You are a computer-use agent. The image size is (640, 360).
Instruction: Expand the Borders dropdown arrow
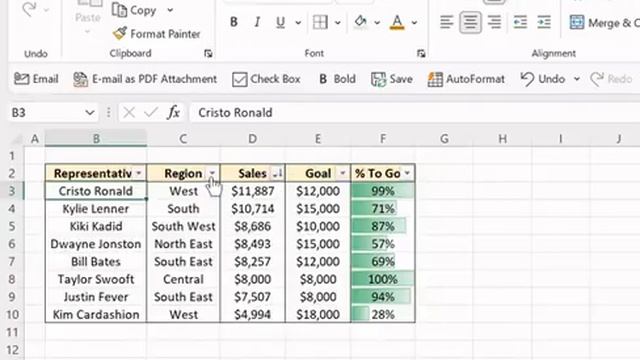click(x=338, y=22)
